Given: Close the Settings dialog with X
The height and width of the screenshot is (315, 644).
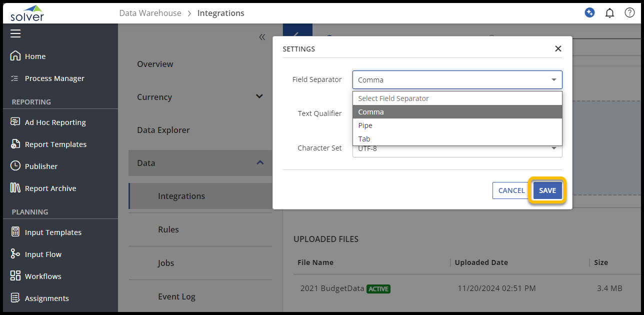Looking at the screenshot, I should [x=558, y=48].
